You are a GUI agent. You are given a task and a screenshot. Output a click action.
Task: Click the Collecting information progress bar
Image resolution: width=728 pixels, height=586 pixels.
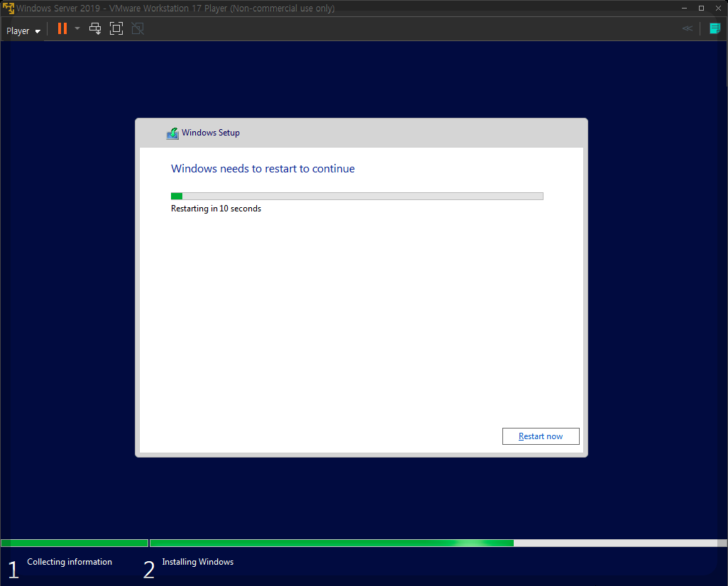click(75, 543)
